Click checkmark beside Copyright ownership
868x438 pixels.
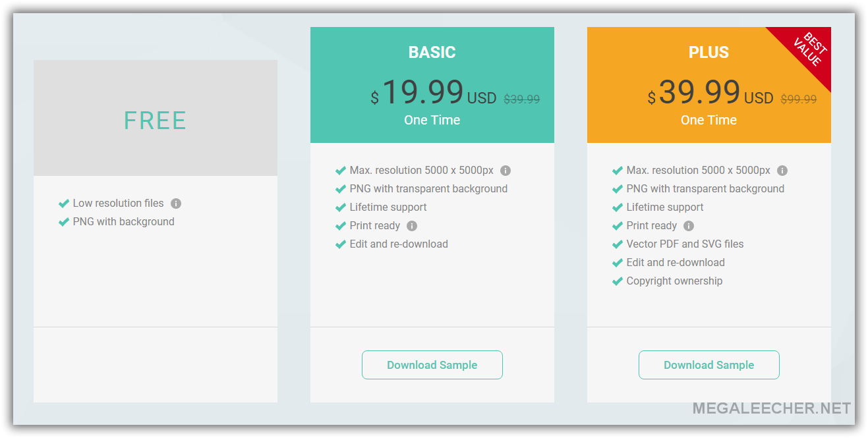(x=618, y=281)
